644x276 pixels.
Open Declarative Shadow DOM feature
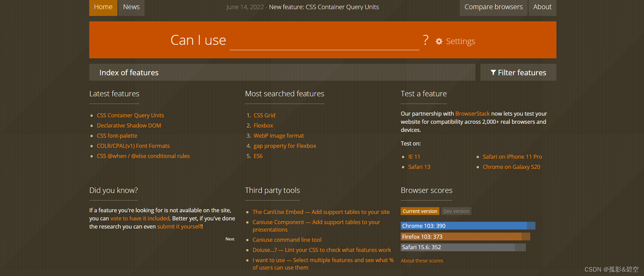click(129, 125)
